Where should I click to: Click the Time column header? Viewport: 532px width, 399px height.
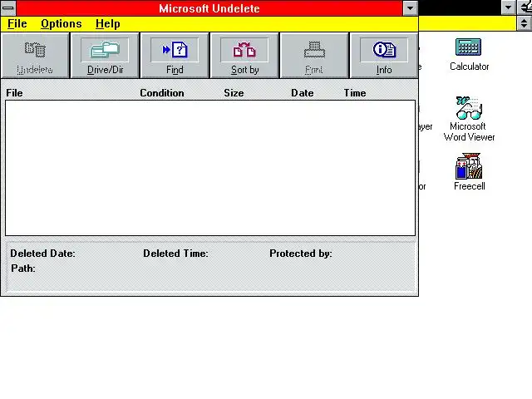pyautogui.click(x=355, y=93)
